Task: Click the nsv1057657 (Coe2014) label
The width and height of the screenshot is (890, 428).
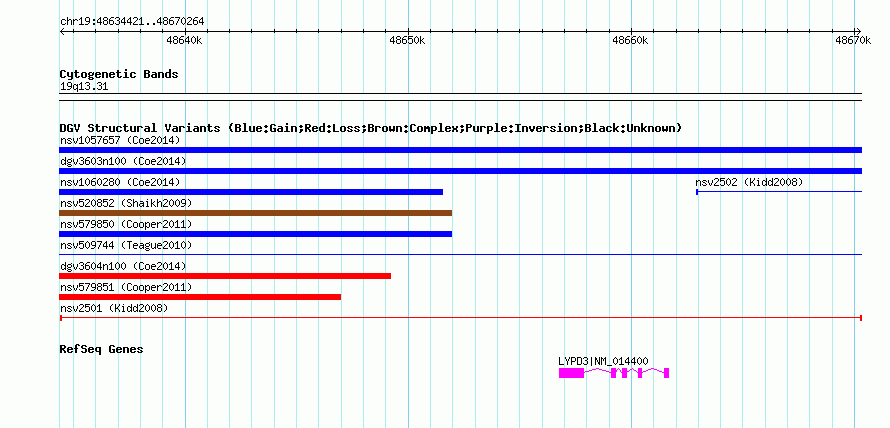Action: 120,140
